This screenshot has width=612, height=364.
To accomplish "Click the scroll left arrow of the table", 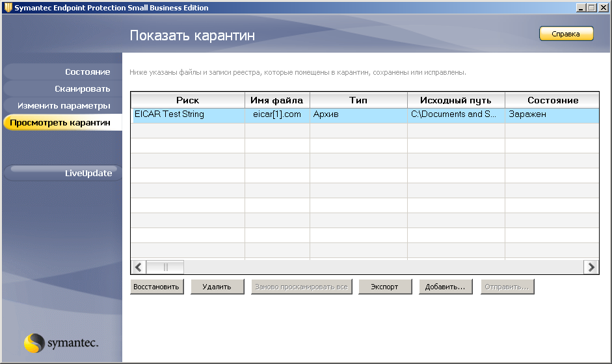I will [138, 267].
